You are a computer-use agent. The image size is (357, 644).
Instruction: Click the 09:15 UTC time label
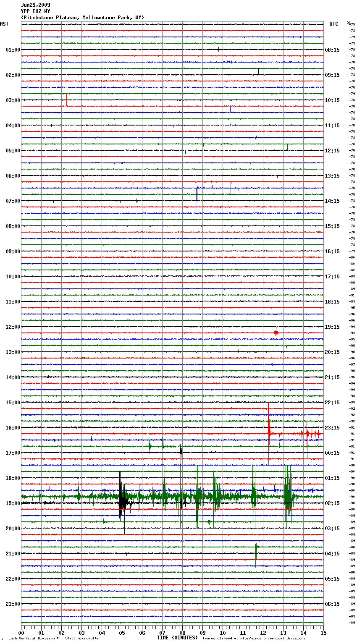tap(332, 75)
